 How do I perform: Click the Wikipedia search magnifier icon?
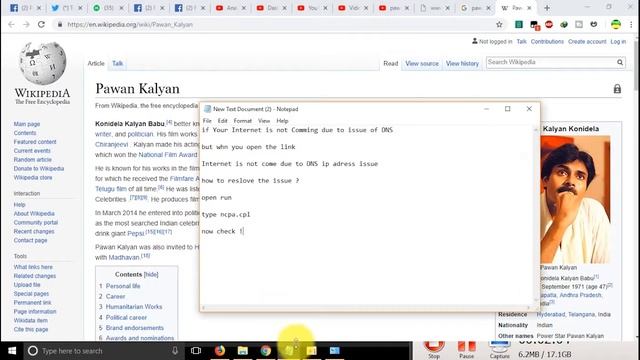(620, 62)
